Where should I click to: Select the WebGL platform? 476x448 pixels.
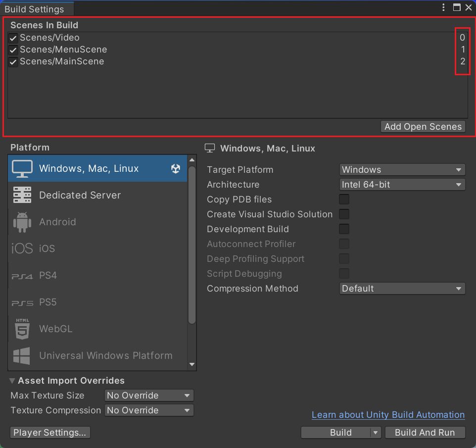coord(97,329)
